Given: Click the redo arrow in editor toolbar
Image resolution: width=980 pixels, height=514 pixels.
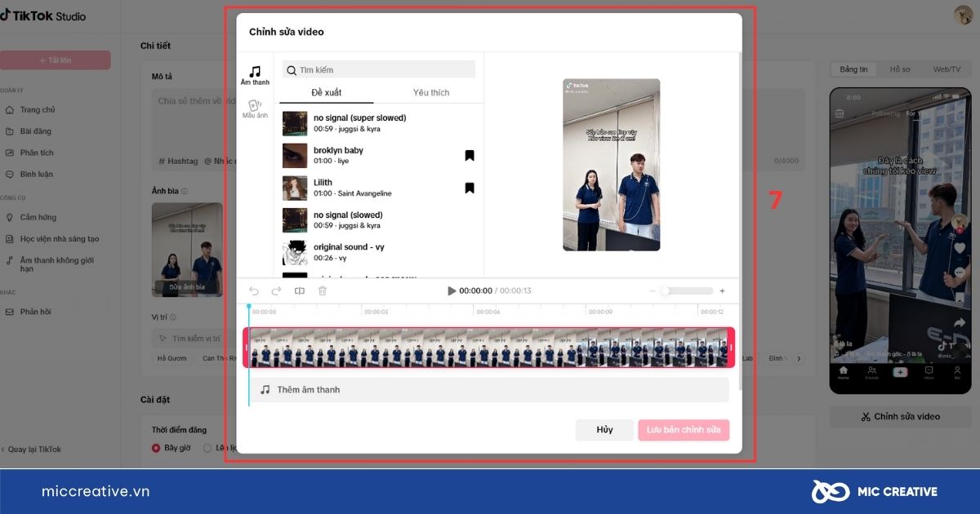Looking at the screenshot, I should (276, 290).
